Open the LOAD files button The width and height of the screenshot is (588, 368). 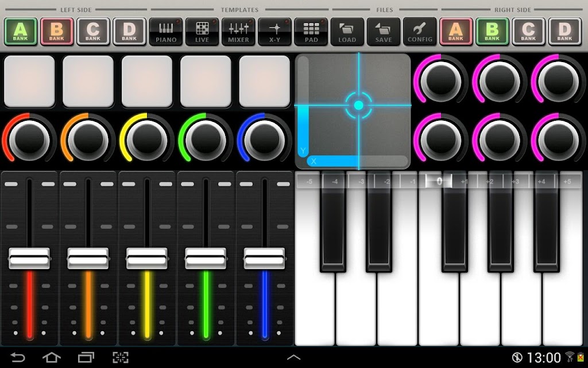(347, 32)
